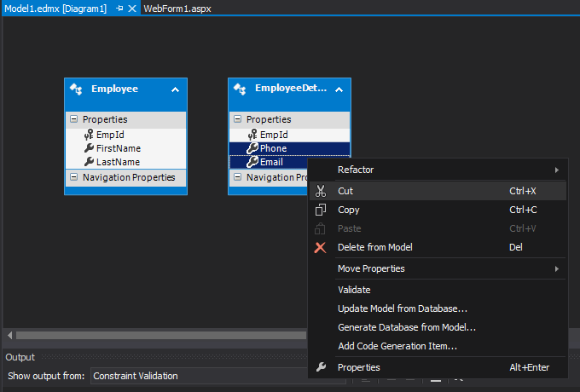This screenshot has height=392, width=580.
Task: Close the Model1.edmx diagram tab
Action: (132, 8)
